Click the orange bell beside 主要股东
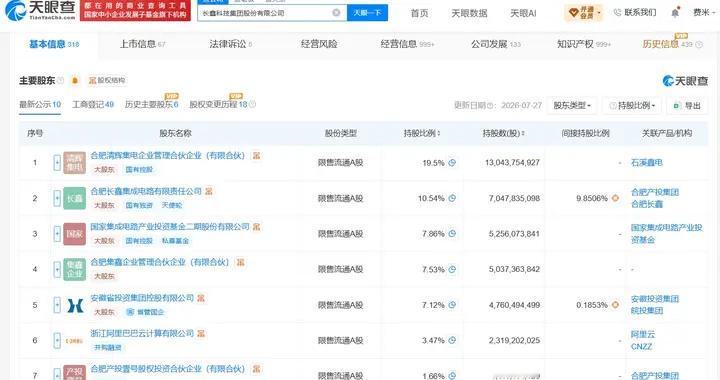The height and width of the screenshot is (380, 720). [75, 81]
